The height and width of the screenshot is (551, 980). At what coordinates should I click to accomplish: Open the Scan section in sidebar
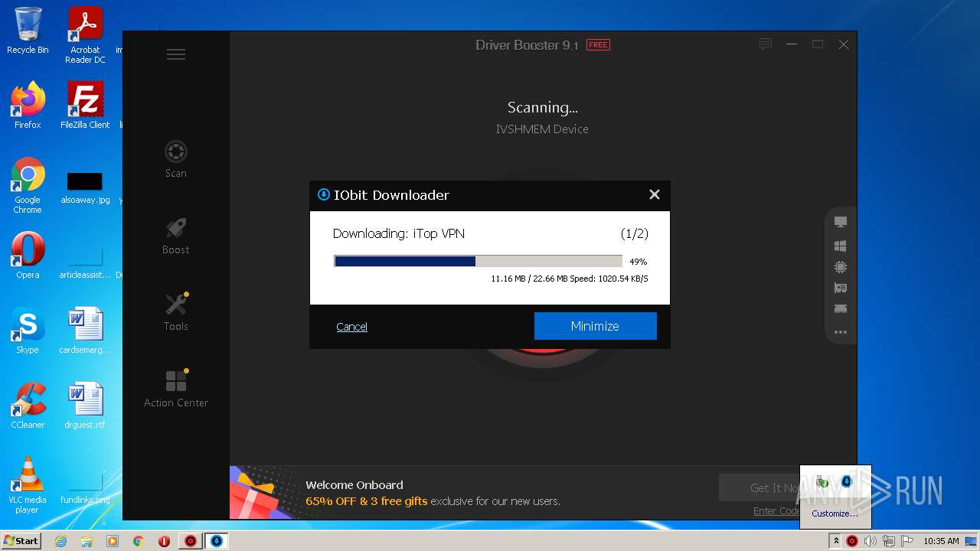pos(176,159)
